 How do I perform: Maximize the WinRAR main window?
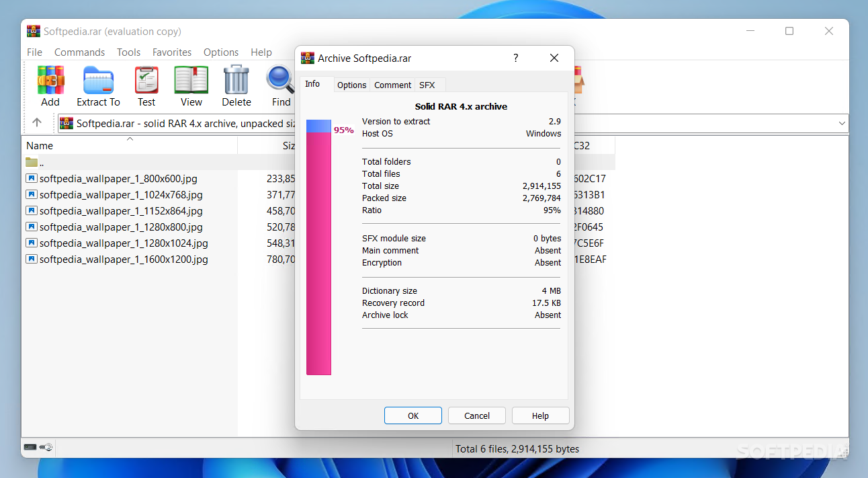pos(789,31)
